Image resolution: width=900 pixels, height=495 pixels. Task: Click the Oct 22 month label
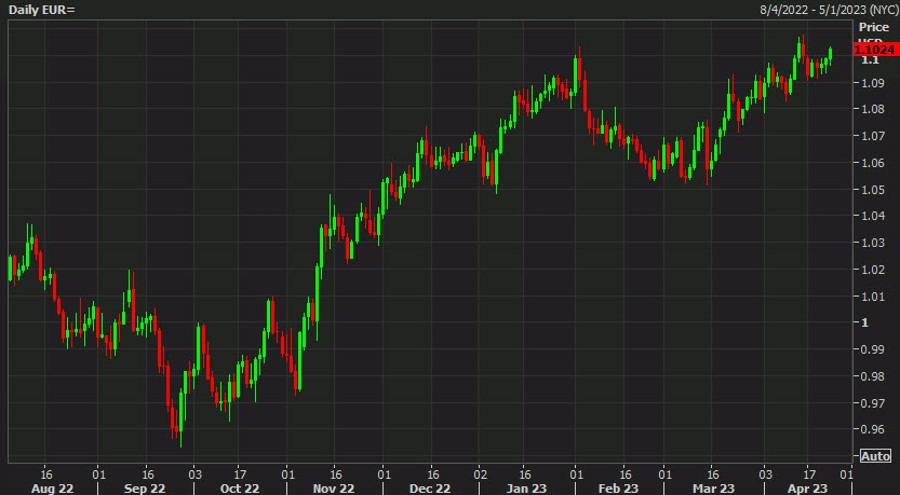[239, 488]
